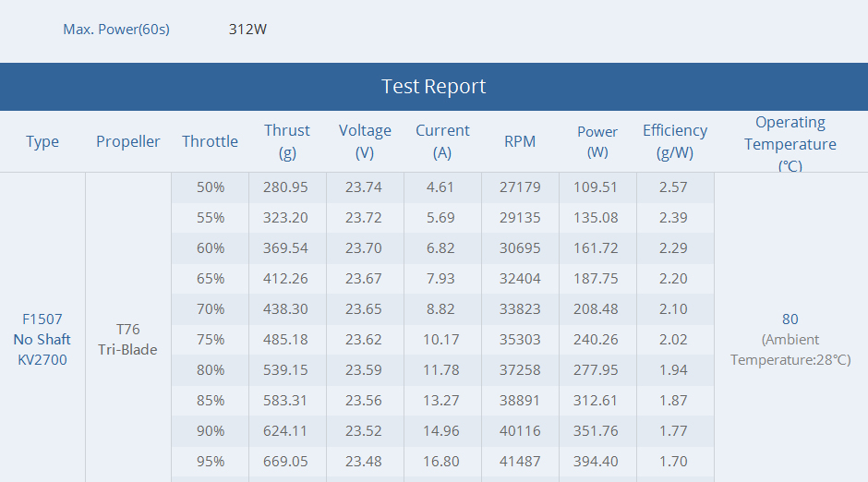Click the Propeller column header

coord(127,141)
